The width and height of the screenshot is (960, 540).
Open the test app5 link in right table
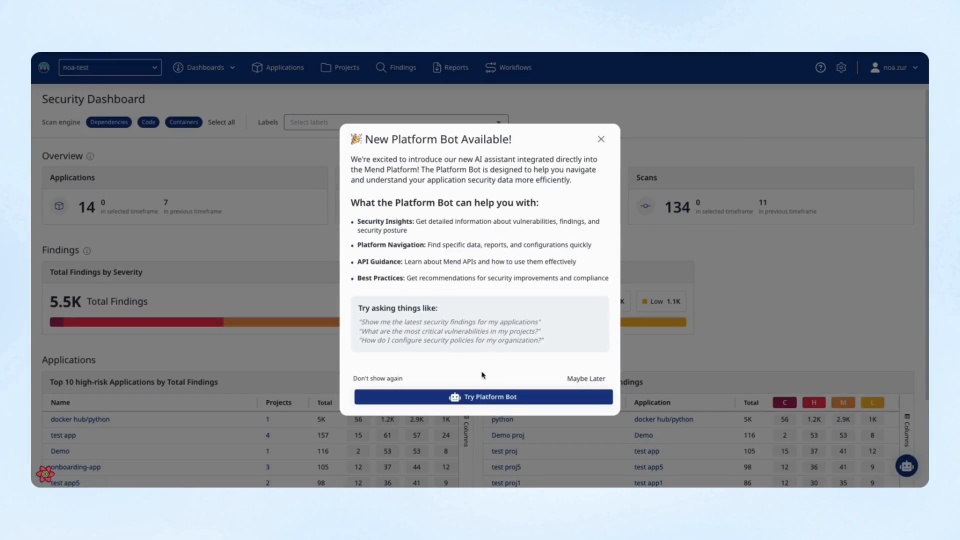[648, 467]
